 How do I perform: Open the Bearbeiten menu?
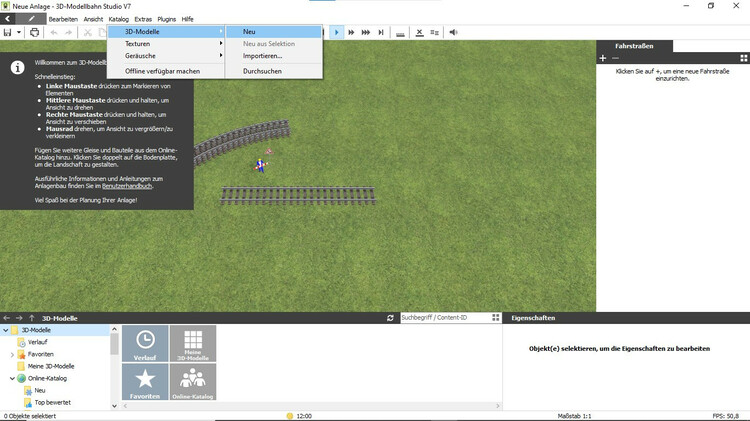coord(63,19)
